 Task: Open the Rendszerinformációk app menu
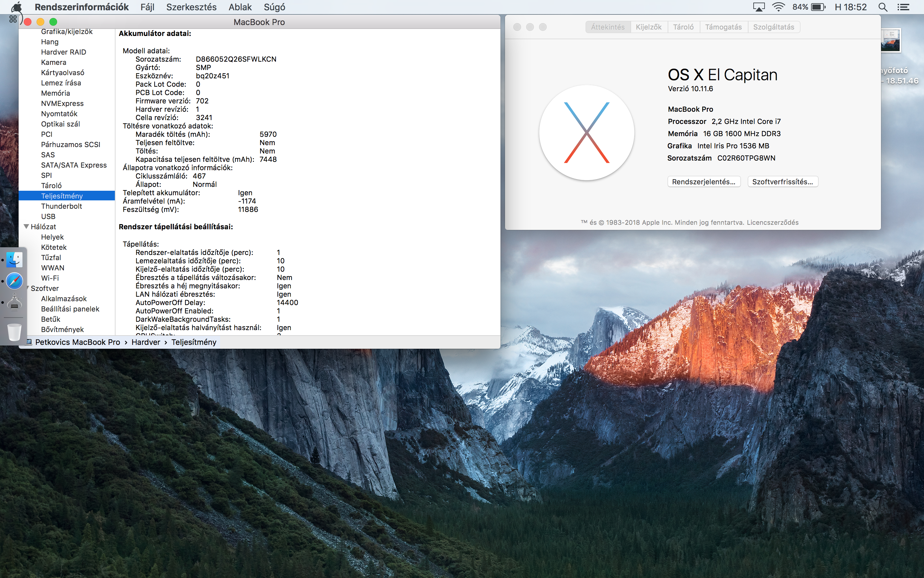82,7
